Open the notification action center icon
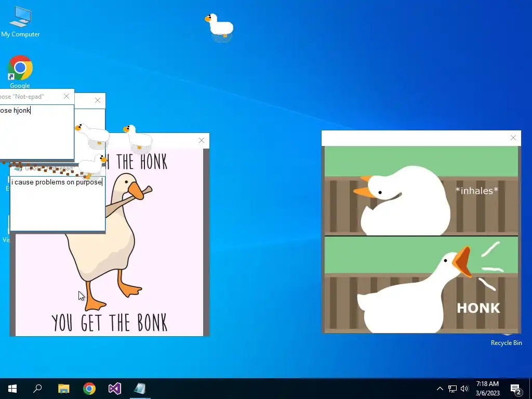 click(516, 389)
